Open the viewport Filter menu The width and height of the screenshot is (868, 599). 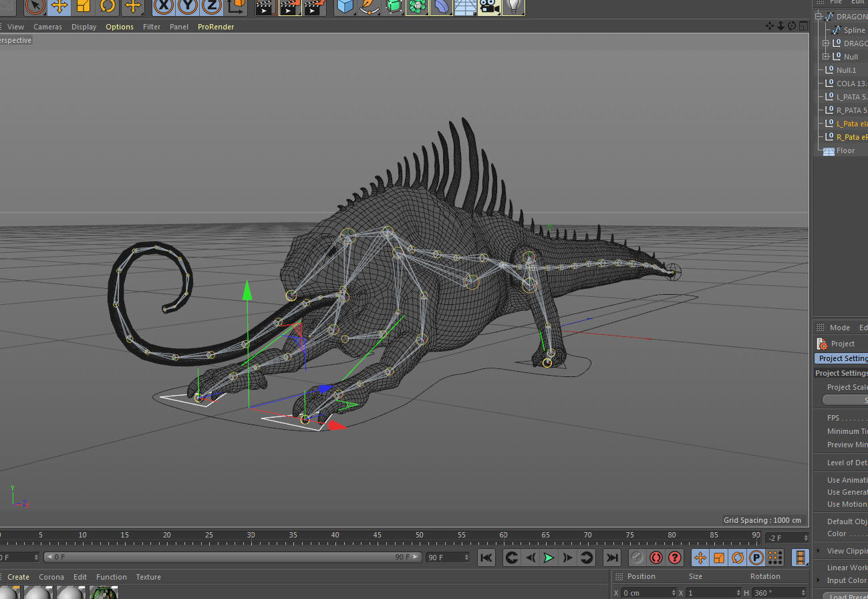click(x=152, y=27)
